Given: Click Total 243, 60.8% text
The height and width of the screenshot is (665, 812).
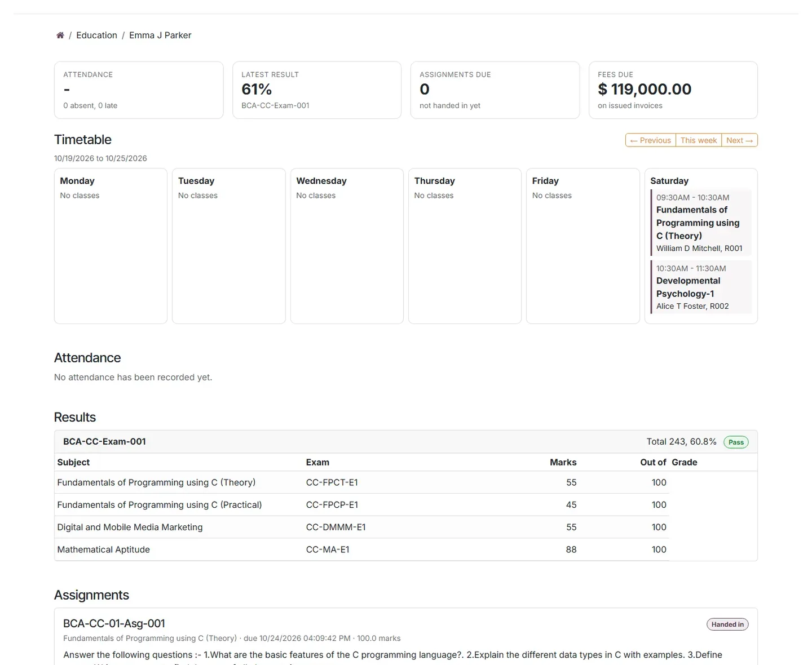Looking at the screenshot, I should (x=681, y=442).
